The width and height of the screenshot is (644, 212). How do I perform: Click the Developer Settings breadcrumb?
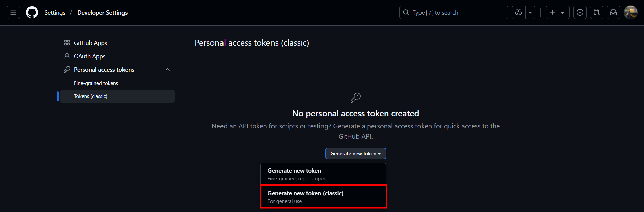click(x=102, y=12)
